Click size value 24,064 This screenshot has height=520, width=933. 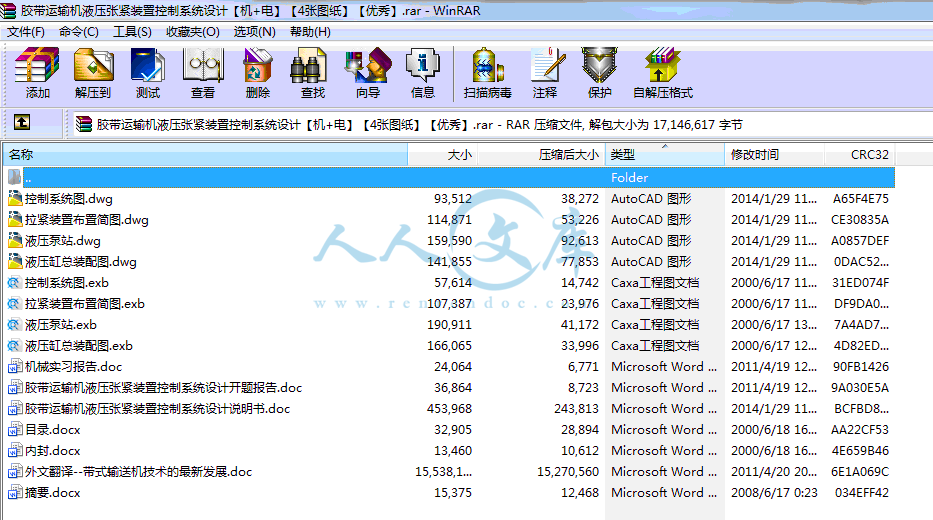453,366
